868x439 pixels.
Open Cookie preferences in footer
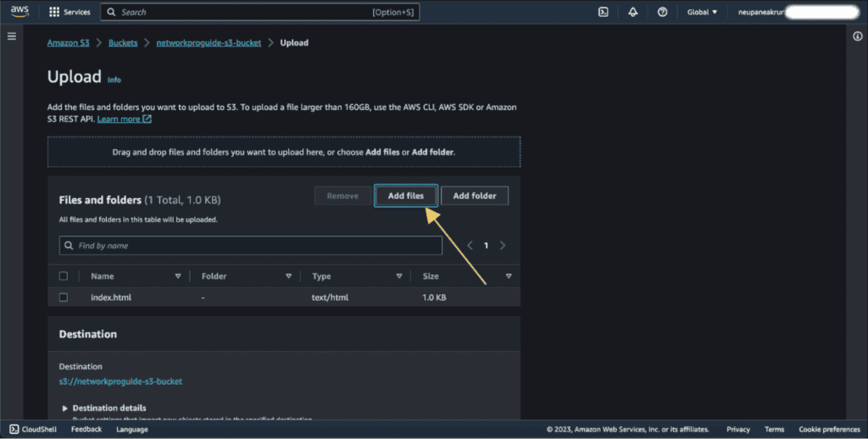pyautogui.click(x=829, y=429)
